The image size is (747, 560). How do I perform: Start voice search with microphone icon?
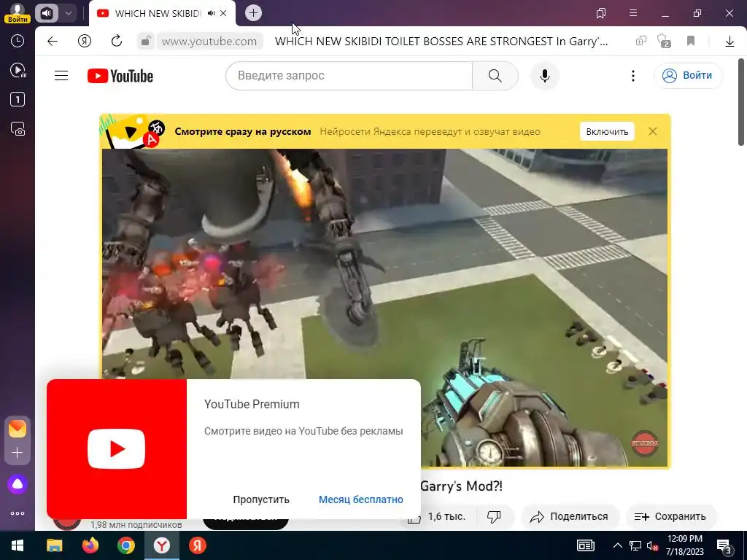[544, 76]
